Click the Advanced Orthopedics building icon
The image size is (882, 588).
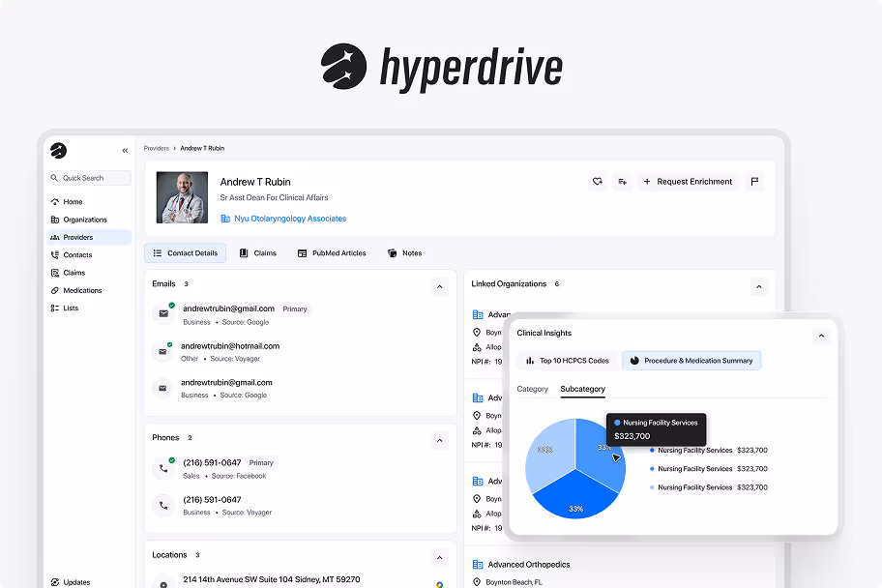(478, 565)
